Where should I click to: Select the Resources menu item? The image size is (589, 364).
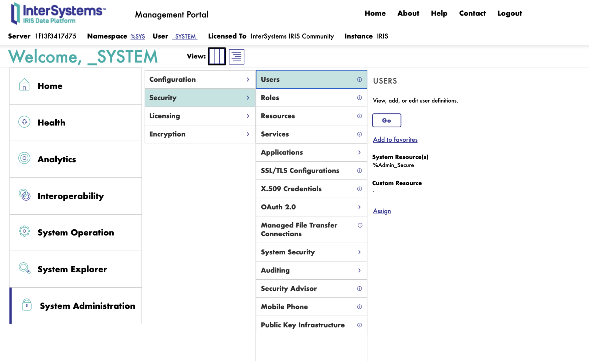[278, 116]
